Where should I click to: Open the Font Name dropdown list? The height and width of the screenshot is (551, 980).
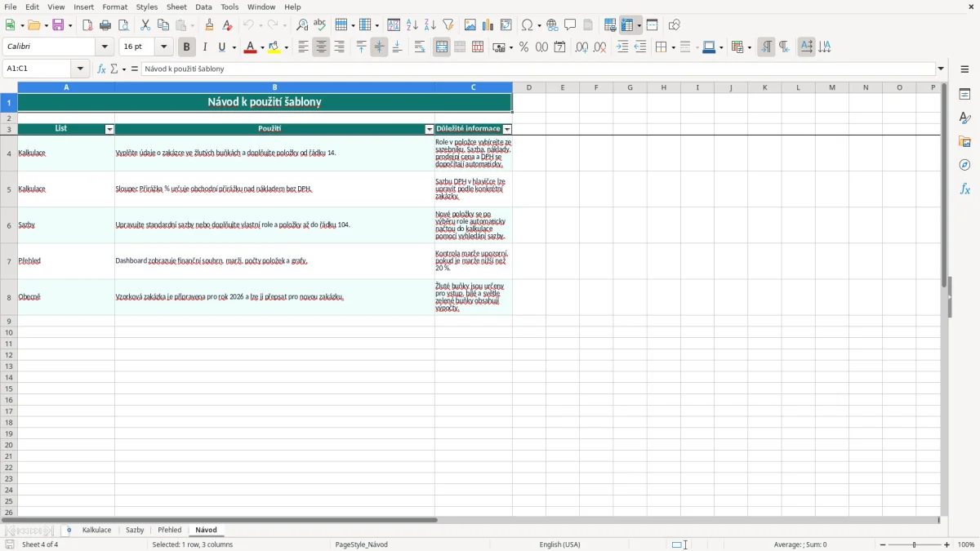(x=105, y=47)
